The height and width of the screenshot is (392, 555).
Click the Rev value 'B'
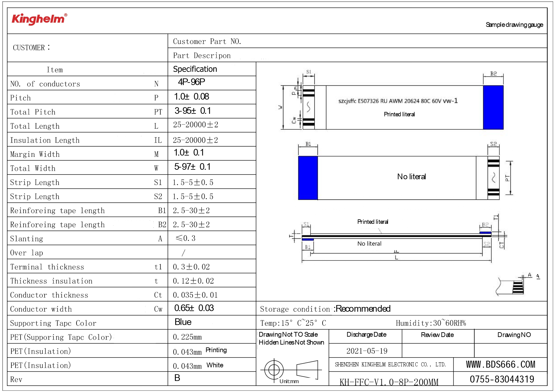pos(177,378)
